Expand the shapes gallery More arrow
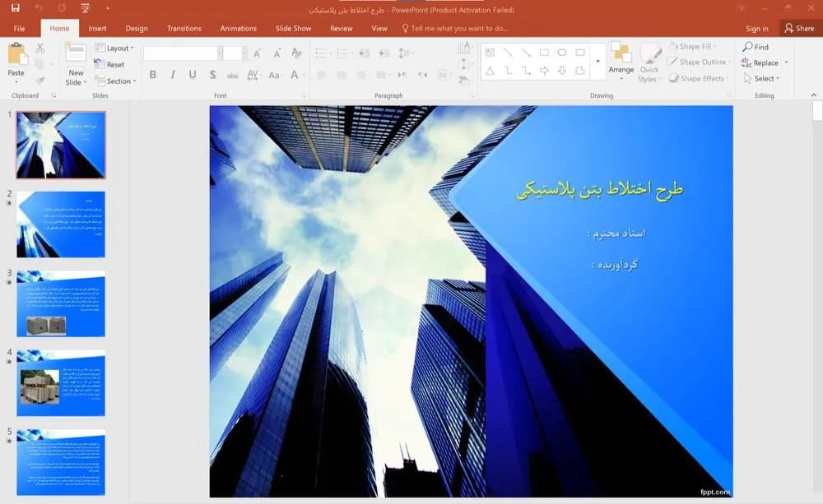 (597, 62)
